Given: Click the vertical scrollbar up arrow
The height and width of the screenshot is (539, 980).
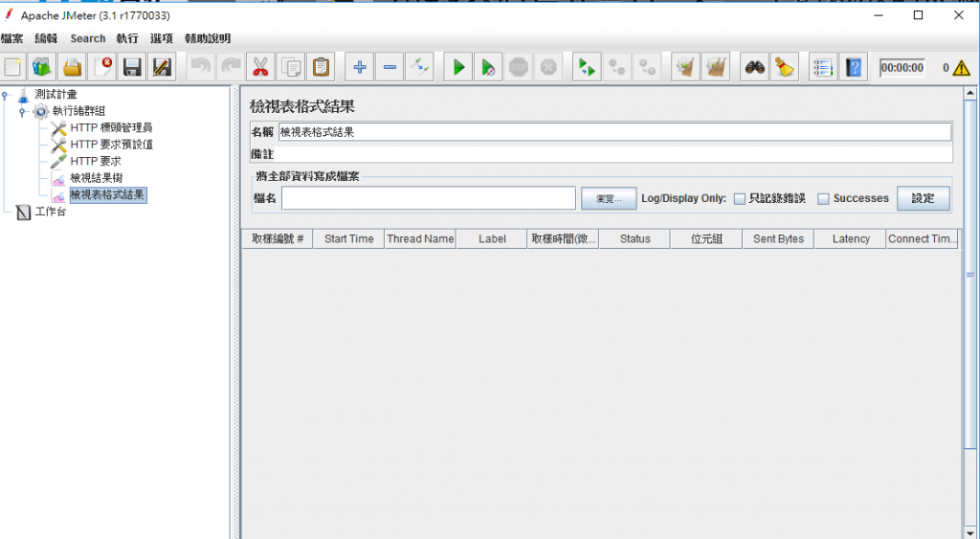Looking at the screenshot, I should [970, 94].
